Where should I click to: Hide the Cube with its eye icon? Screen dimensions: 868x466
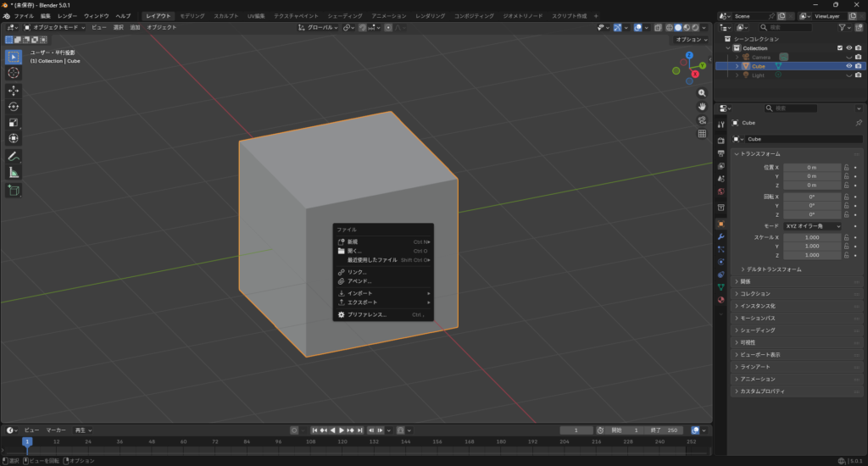click(x=848, y=65)
